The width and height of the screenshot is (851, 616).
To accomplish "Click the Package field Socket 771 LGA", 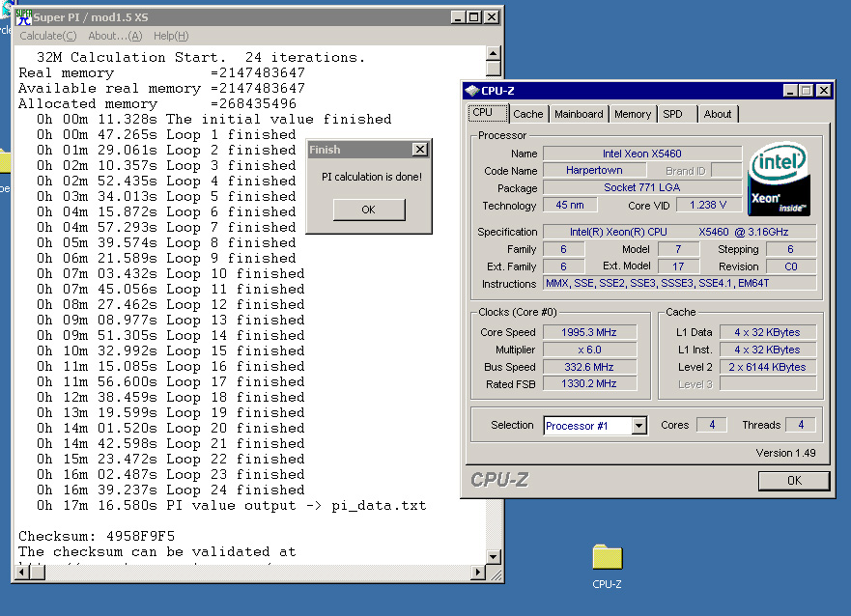I will [x=642, y=187].
